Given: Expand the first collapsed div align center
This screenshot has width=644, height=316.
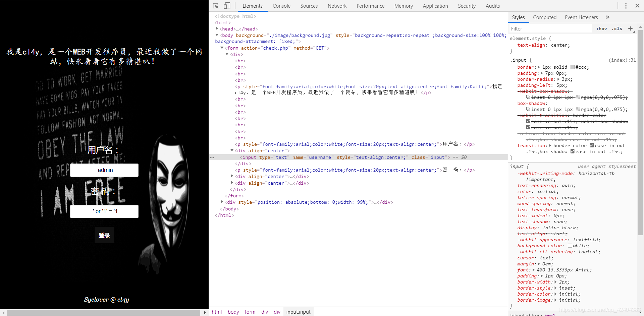Looking at the screenshot, I should tap(232, 176).
